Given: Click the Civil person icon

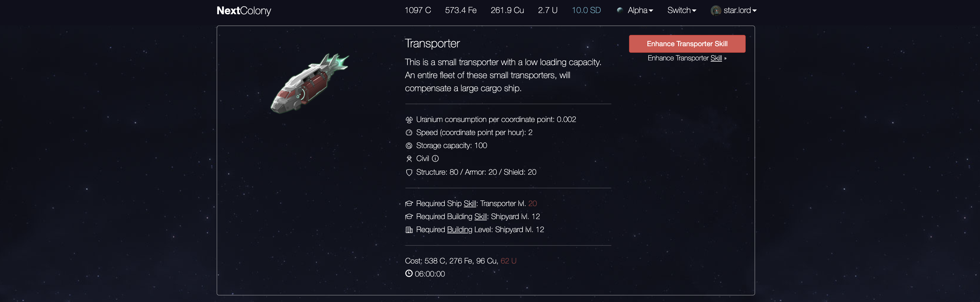Looking at the screenshot, I should pos(409,159).
